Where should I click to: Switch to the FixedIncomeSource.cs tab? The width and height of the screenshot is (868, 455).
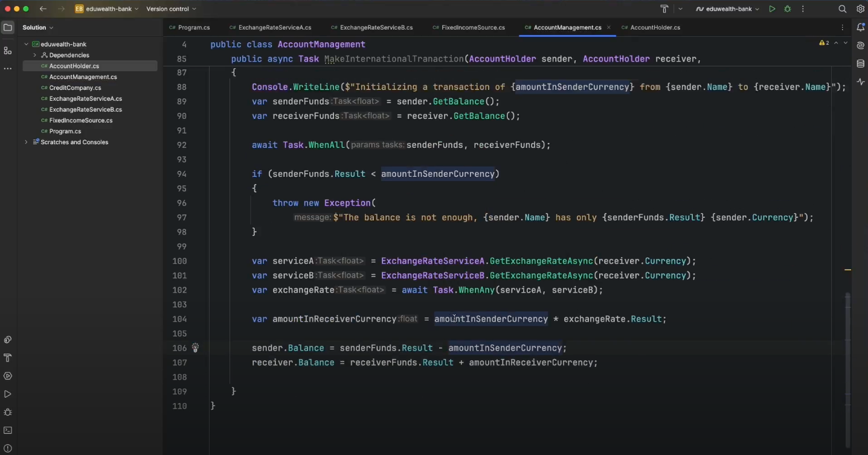pos(469,28)
